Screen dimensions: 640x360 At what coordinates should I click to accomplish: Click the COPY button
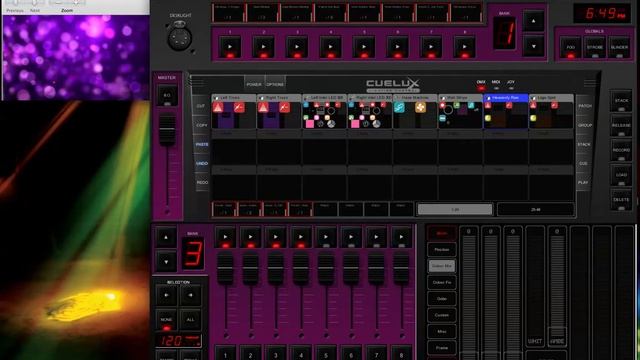[x=202, y=125]
